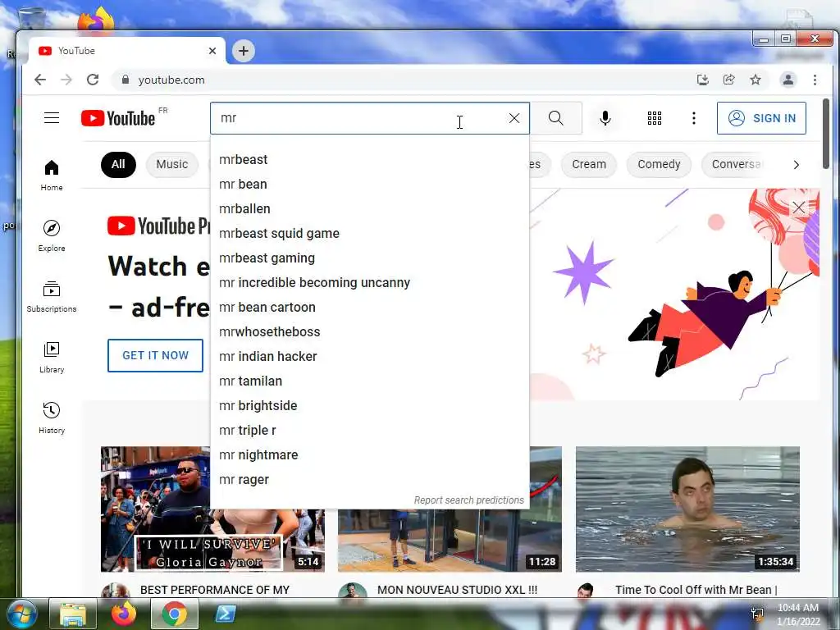Choose the "mr rager" suggestion
Viewport: 840px width, 630px height.
click(x=370, y=480)
